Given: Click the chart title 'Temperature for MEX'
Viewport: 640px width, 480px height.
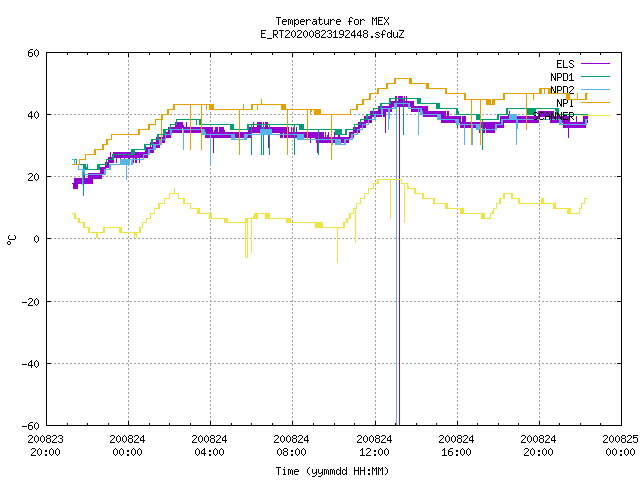Looking at the screenshot, I should pos(332,21).
